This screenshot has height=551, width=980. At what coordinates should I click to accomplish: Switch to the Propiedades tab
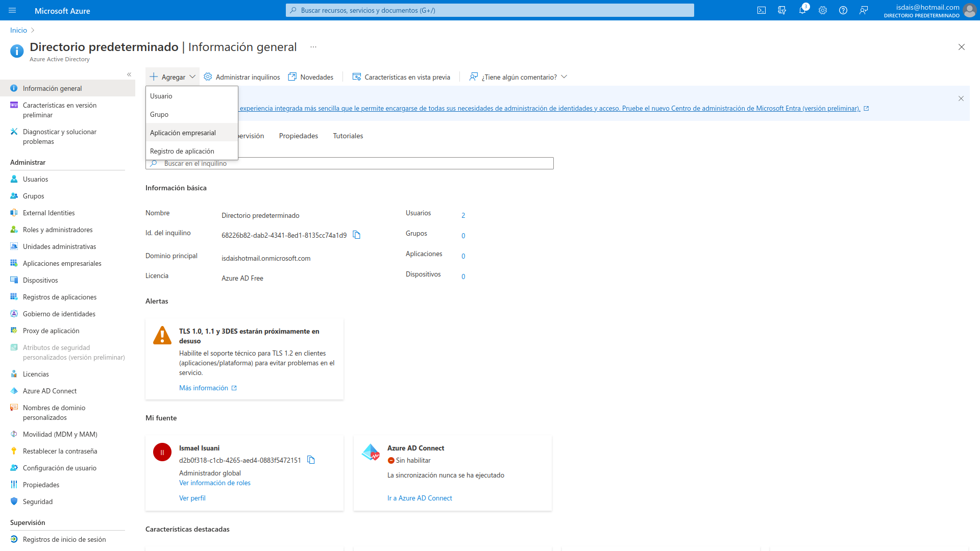(x=299, y=136)
